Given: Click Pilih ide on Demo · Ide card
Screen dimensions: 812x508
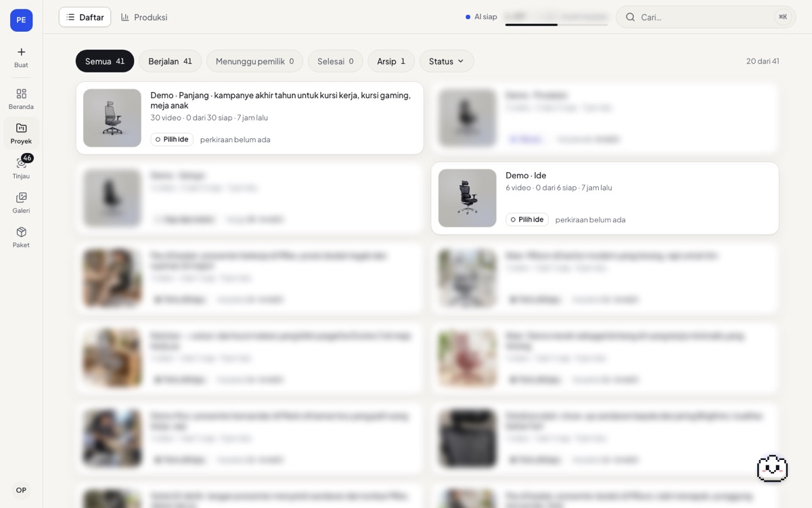Looking at the screenshot, I should coord(527,219).
